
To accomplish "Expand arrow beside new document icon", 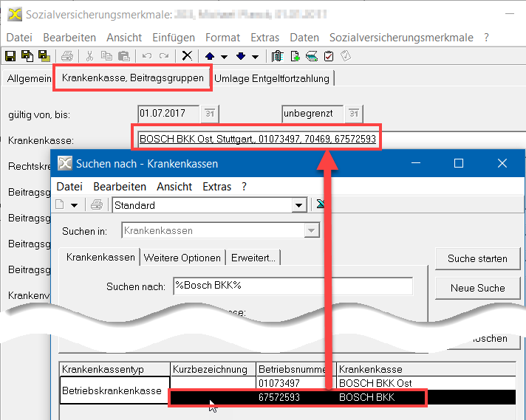I will pyautogui.click(x=74, y=205).
